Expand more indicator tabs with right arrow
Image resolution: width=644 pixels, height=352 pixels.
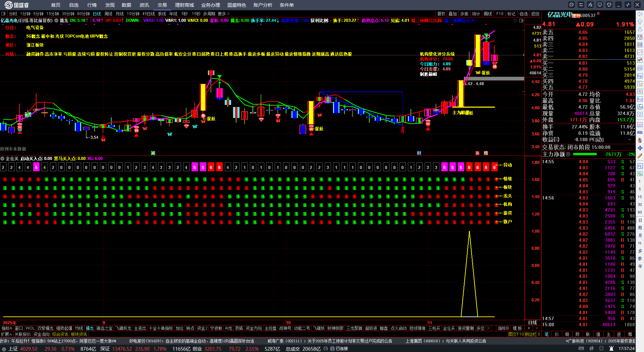coord(488,328)
